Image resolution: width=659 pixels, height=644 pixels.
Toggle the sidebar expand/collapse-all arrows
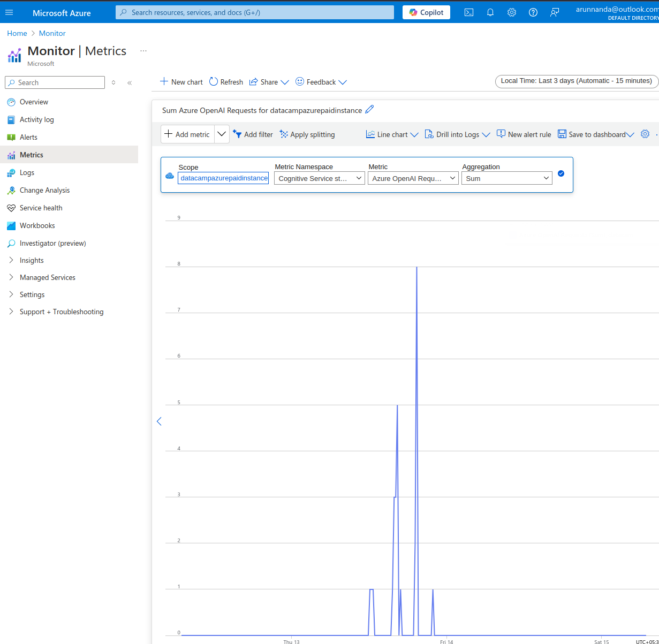[x=113, y=82]
